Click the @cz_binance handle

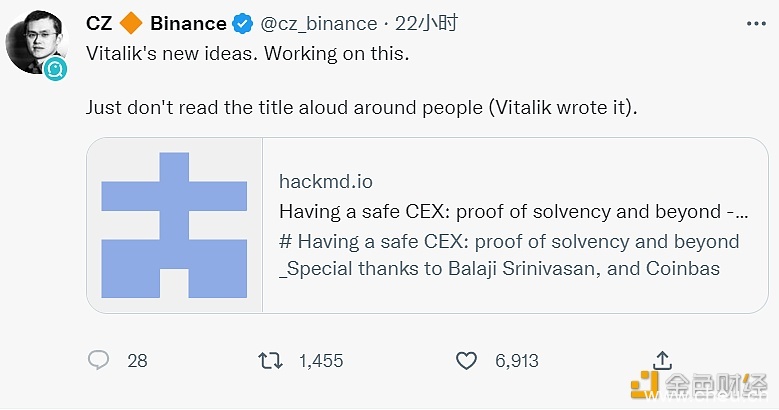tap(318, 22)
